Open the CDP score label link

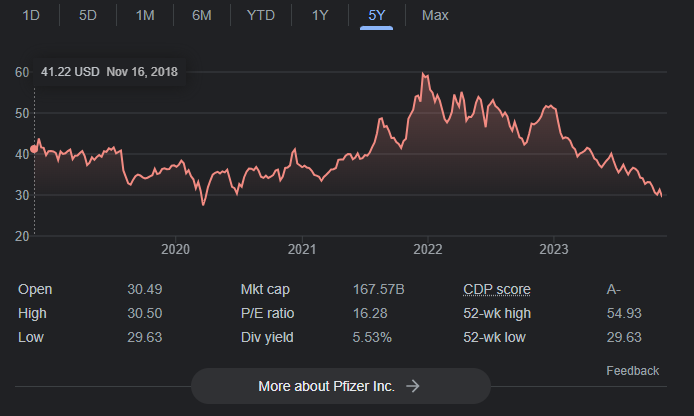click(497, 290)
